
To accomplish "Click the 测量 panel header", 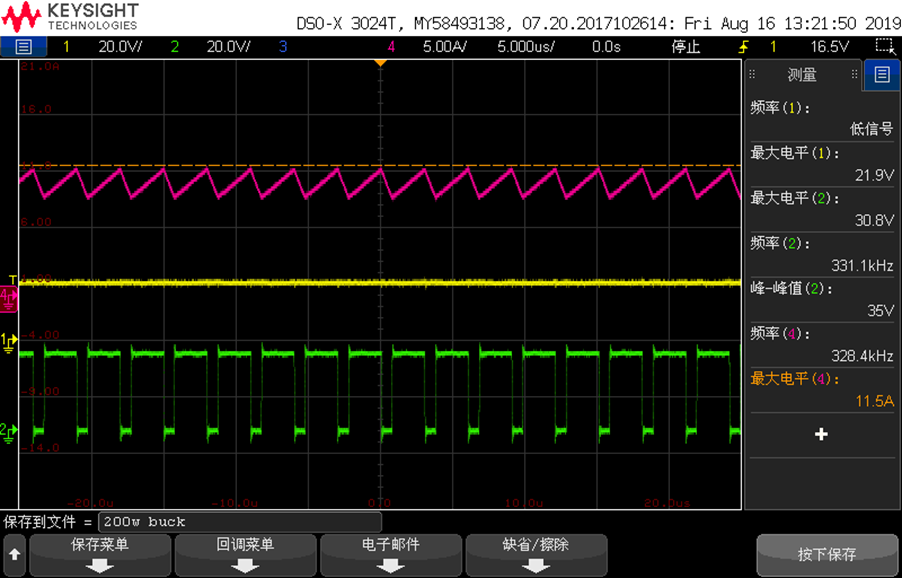I will point(802,74).
